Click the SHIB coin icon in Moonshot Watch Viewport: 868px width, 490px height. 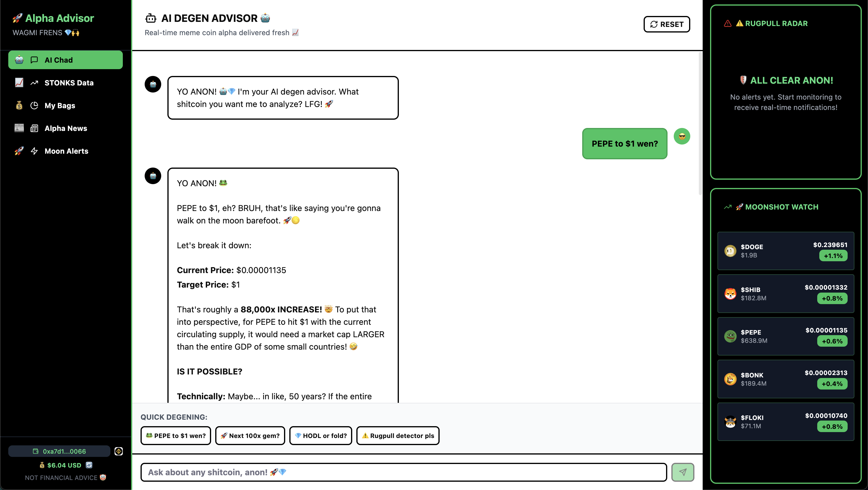pyautogui.click(x=730, y=293)
